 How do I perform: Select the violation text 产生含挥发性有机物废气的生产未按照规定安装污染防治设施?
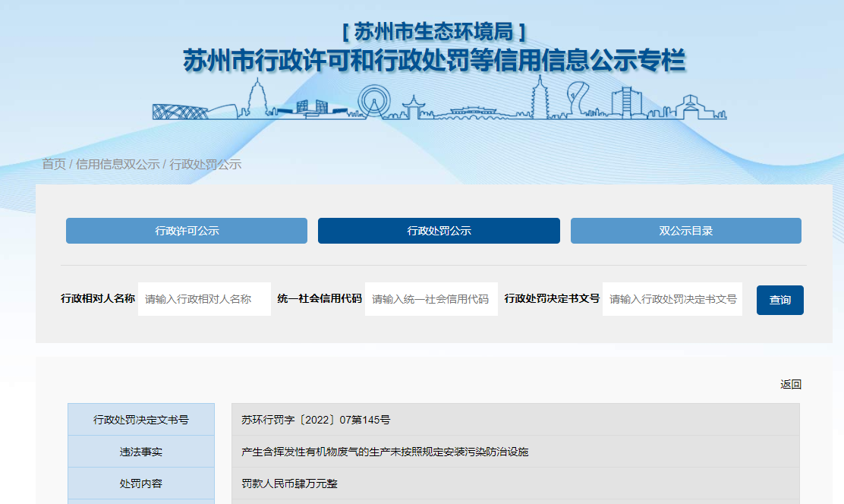click(x=385, y=452)
